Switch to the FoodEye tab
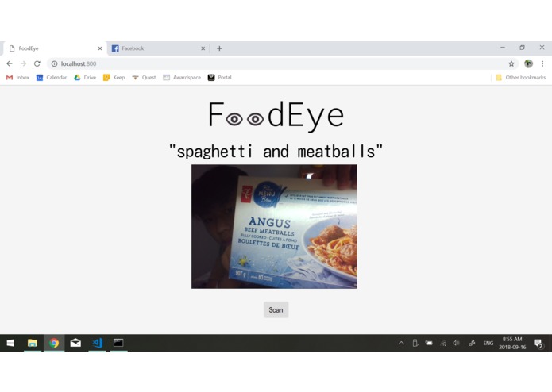Screen dimensions: 552x392 click(x=53, y=48)
